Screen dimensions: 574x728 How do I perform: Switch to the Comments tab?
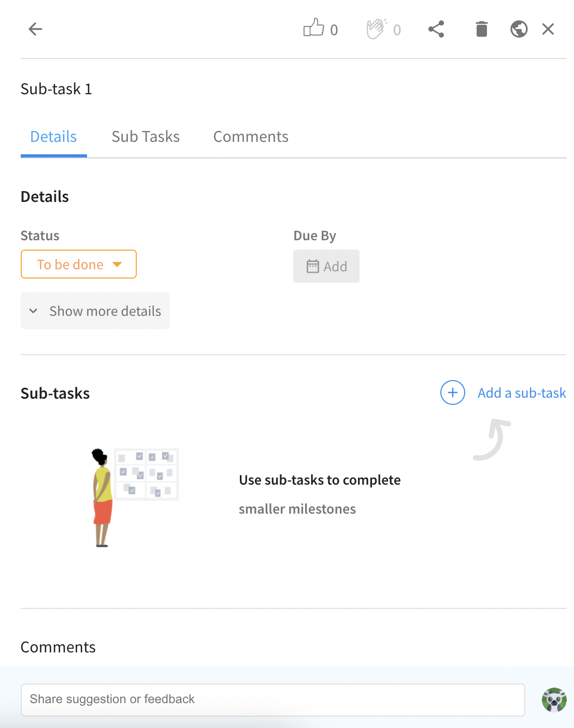(251, 137)
